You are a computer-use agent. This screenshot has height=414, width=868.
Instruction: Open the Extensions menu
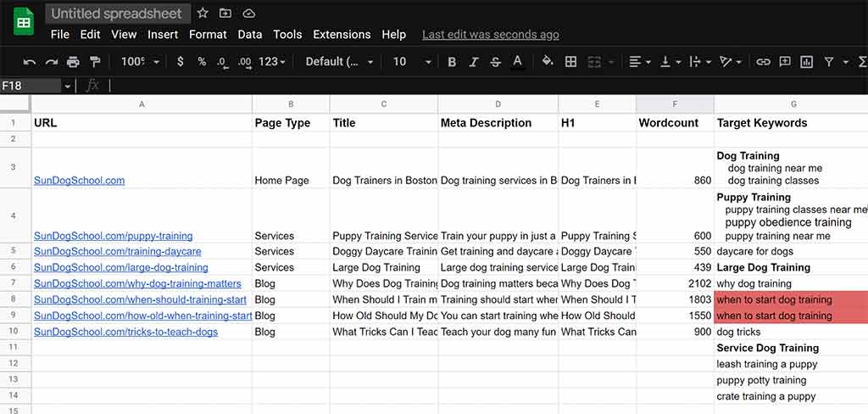342,35
